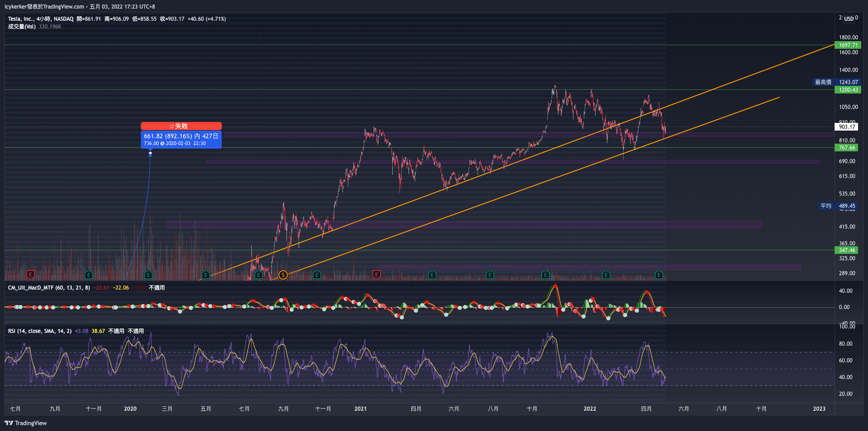This screenshot has width=868, height=431.
Task: Click the 2020 label on time axis
Action: pyautogui.click(x=130, y=409)
